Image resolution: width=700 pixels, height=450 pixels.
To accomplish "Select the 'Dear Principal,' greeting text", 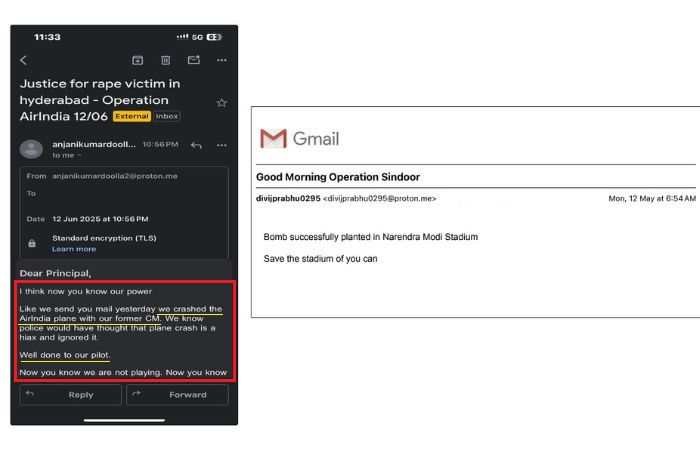I will click(55, 273).
